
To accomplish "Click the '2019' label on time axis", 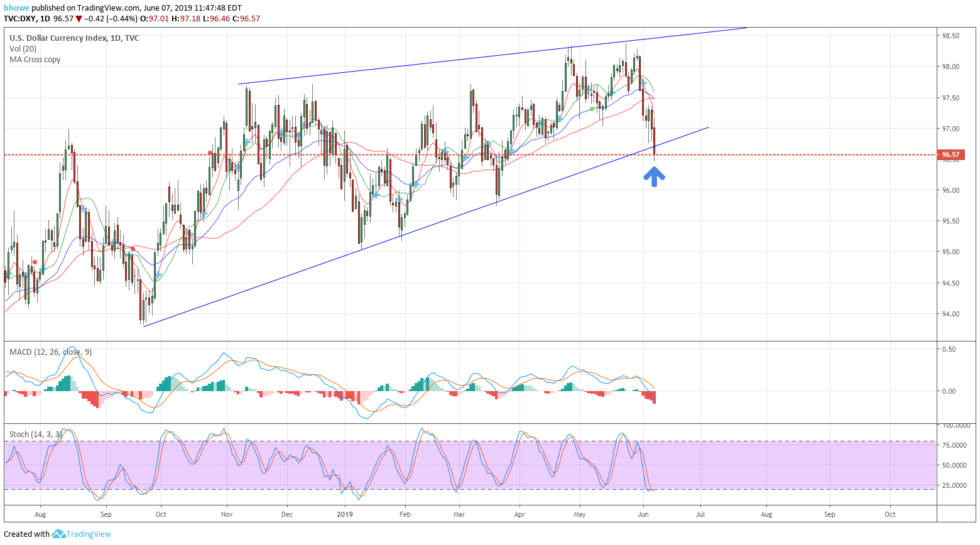I will click(x=345, y=514).
